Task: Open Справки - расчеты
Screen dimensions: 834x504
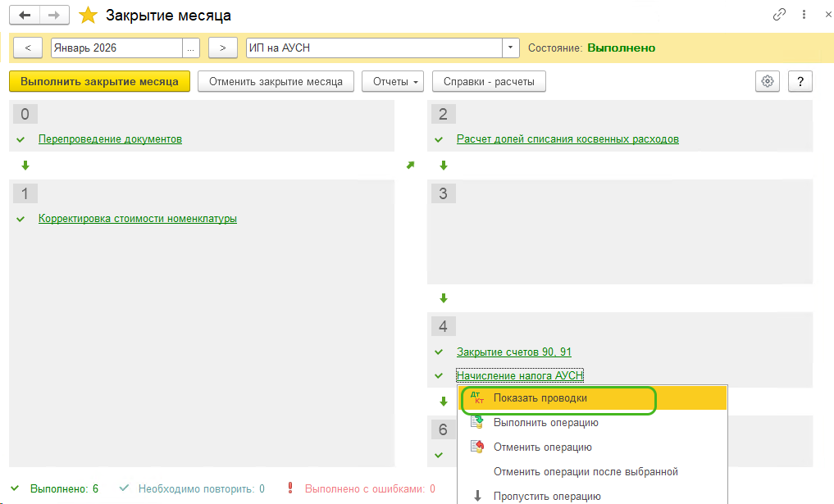Action: click(x=489, y=81)
